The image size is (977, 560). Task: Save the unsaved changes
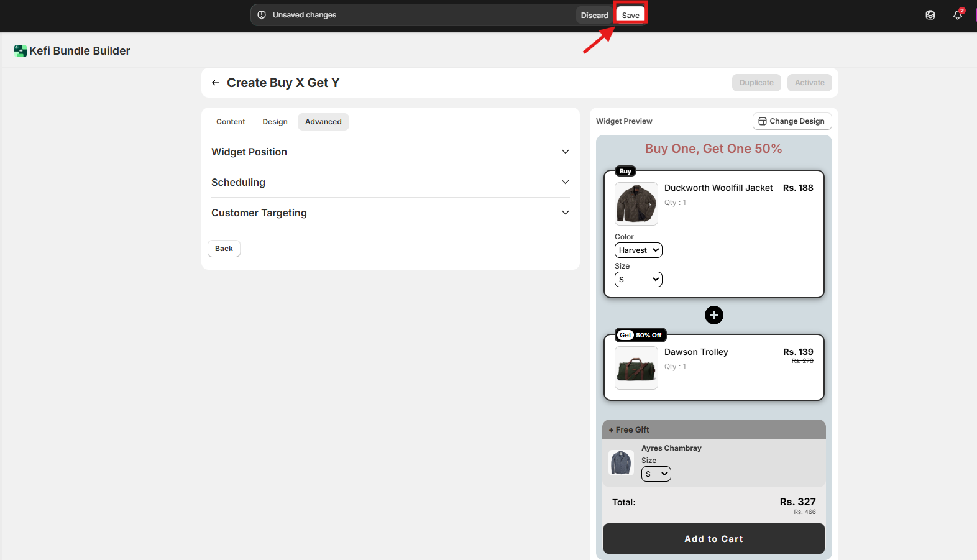pyautogui.click(x=630, y=15)
